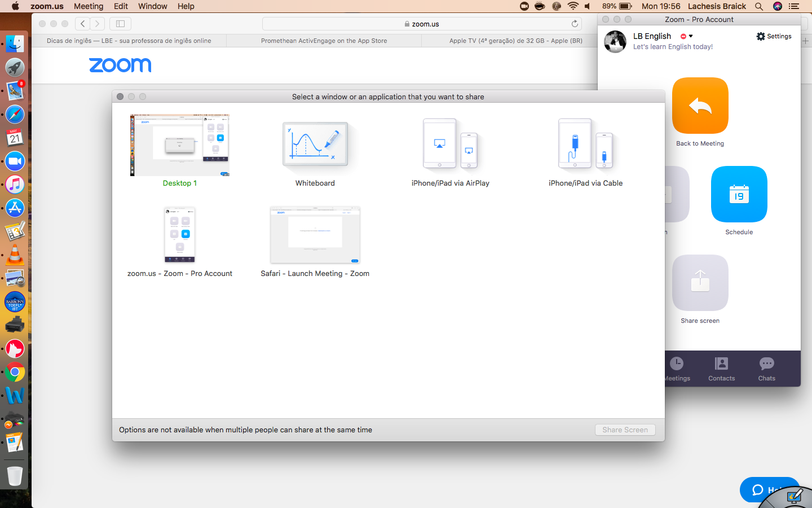Open the Help menu

[x=186, y=6]
